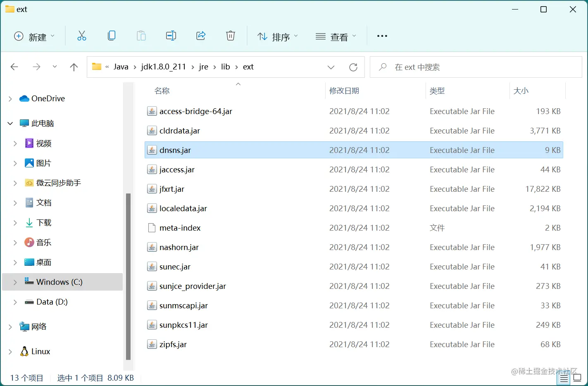Select the jaccess.jar file
The width and height of the screenshot is (588, 386).
354,169
